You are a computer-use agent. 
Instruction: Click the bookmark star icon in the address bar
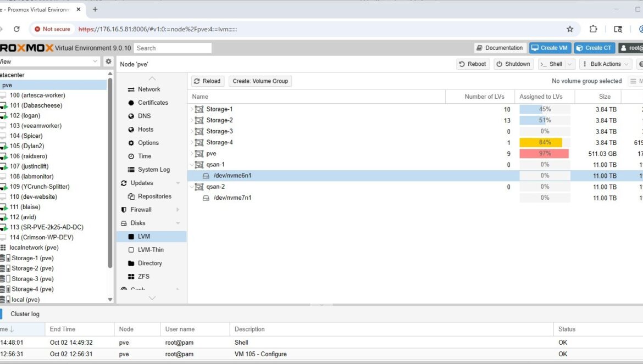(570, 29)
